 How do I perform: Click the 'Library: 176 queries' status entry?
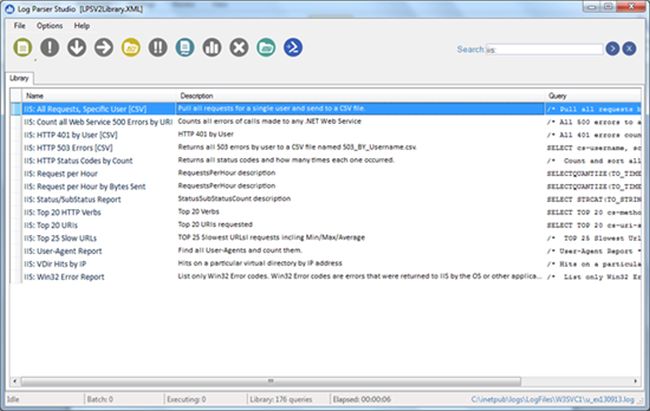coord(281,399)
